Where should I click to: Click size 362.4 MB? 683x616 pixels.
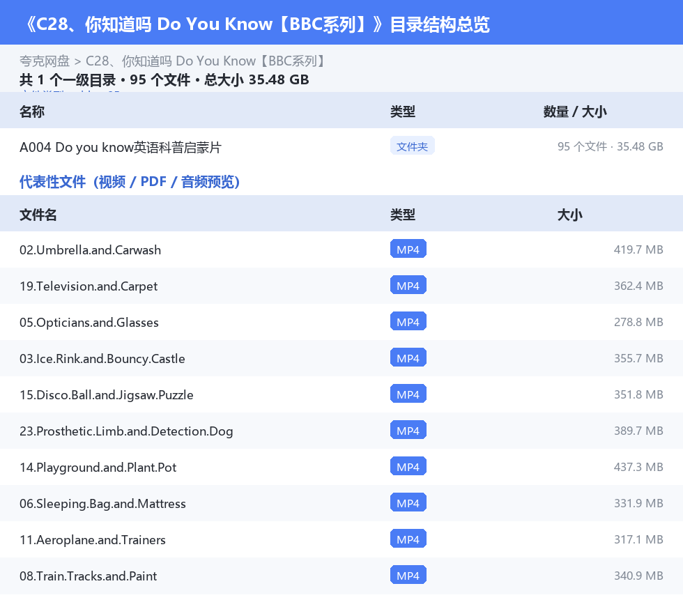click(x=638, y=286)
